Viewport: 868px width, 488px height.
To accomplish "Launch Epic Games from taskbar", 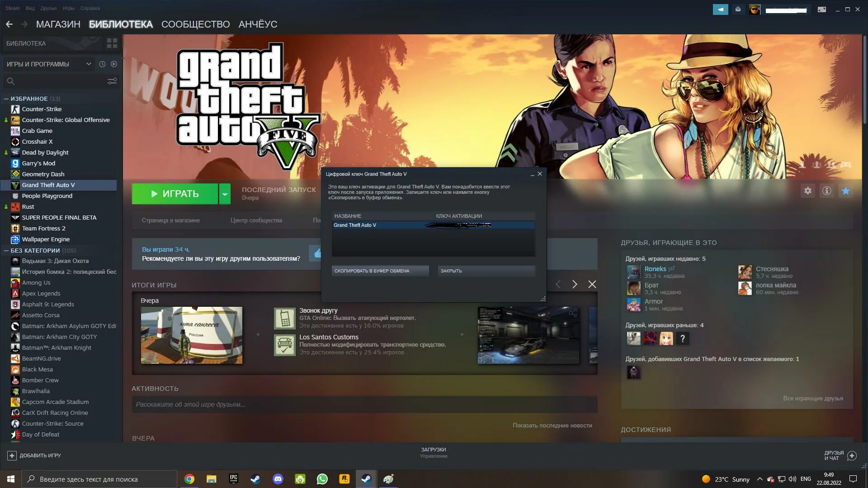I will click(234, 479).
